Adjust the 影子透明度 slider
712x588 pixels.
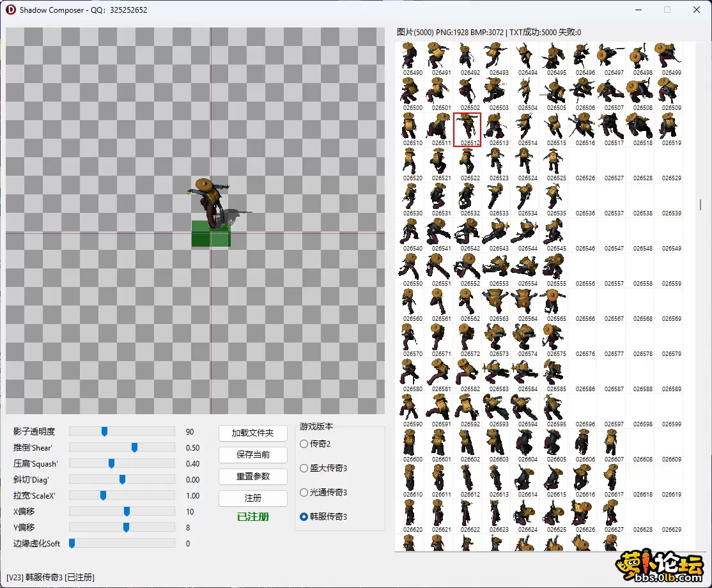click(121, 431)
